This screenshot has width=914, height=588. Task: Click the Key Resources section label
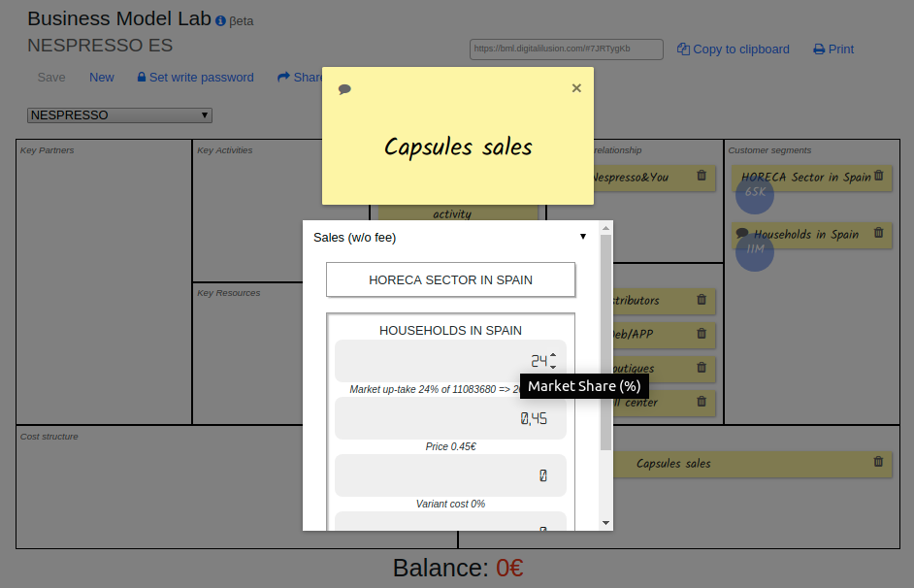[229, 293]
